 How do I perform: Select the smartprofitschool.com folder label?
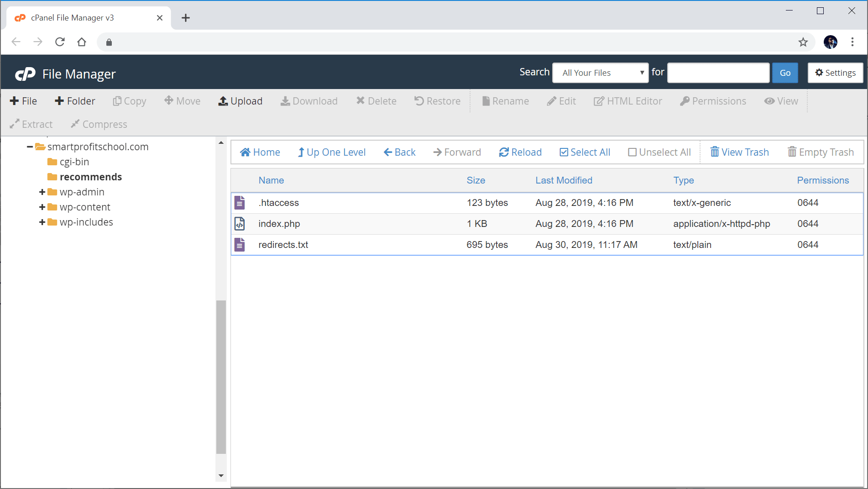(x=98, y=147)
